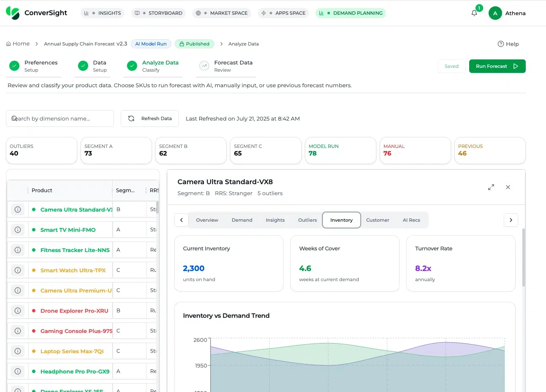This screenshot has height=392, width=546.
Task: Click the Preferences Setup step checkmark
Action: 14,66
